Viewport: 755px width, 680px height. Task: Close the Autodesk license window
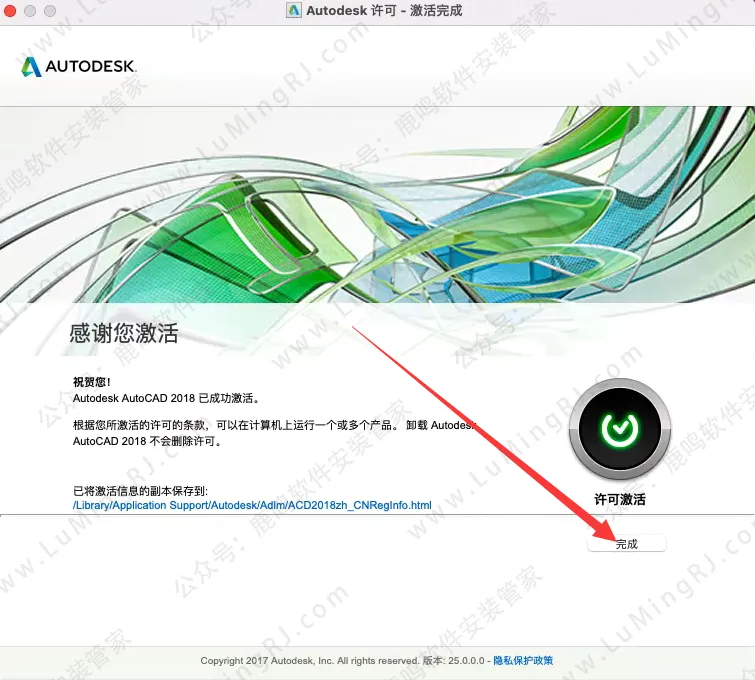(x=10, y=11)
